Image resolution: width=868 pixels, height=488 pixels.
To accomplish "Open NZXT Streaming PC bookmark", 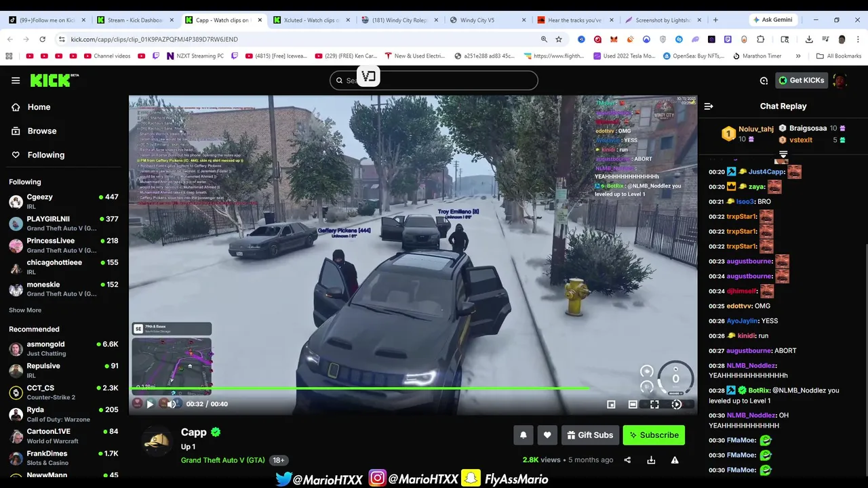I will click(195, 56).
